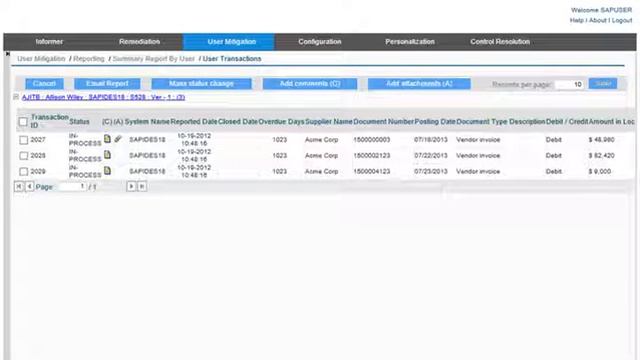Go to previous page of results

(x=29, y=187)
